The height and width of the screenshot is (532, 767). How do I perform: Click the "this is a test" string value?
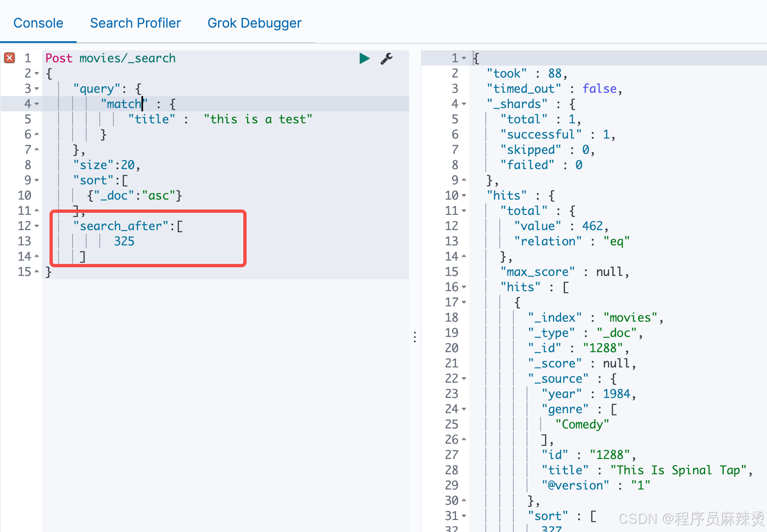(x=258, y=119)
